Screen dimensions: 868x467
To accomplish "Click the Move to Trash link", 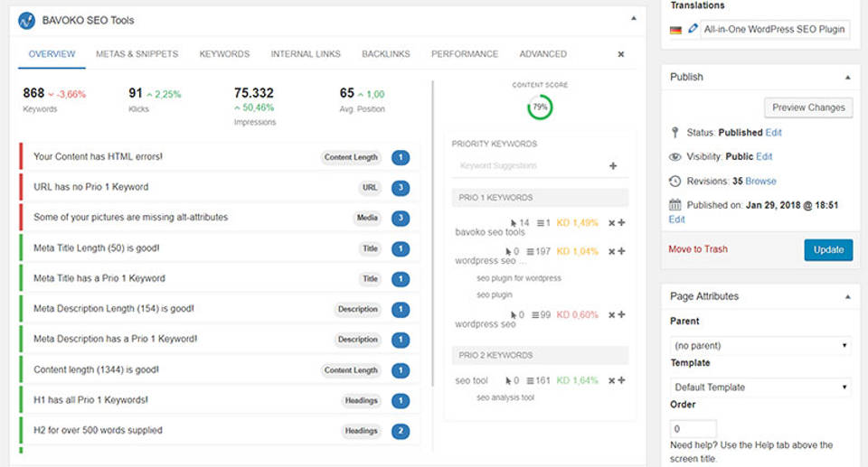I will click(697, 249).
